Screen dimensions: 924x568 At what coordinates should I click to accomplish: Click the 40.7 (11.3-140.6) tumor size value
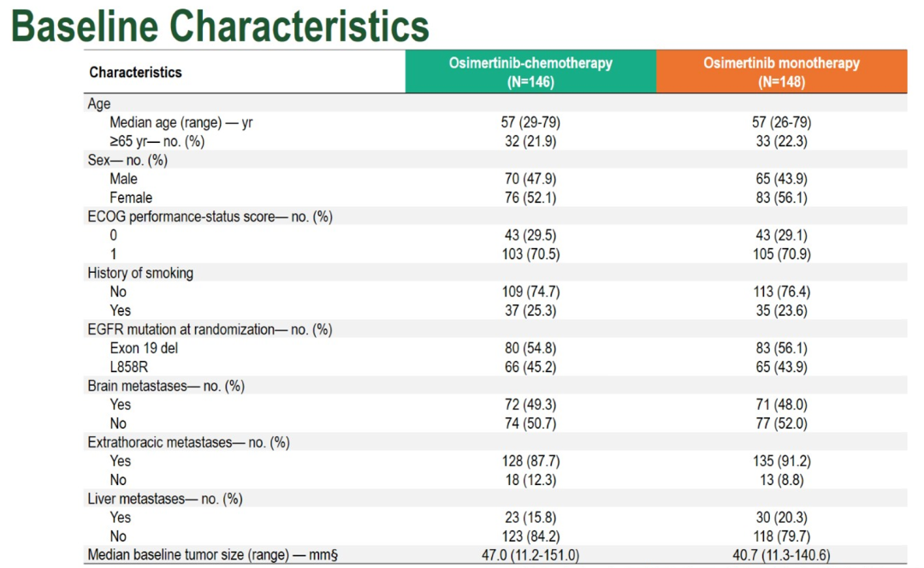point(781,555)
